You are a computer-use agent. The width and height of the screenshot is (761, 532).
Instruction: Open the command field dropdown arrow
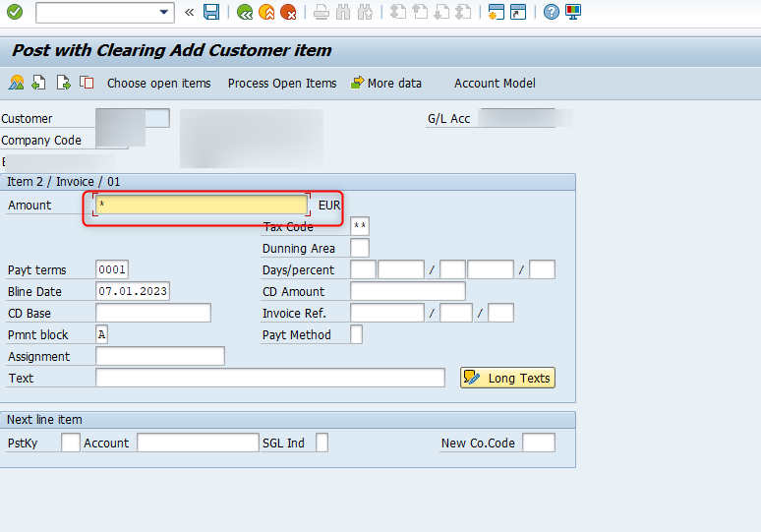tap(164, 12)
